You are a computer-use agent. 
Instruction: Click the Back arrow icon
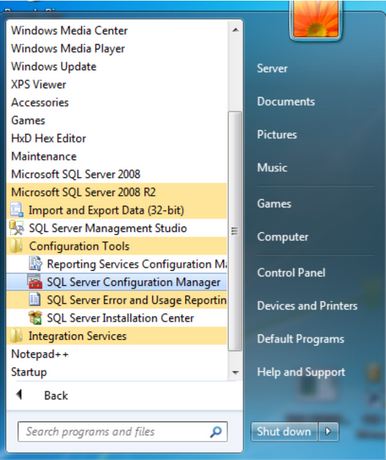(x=19, y=395)
